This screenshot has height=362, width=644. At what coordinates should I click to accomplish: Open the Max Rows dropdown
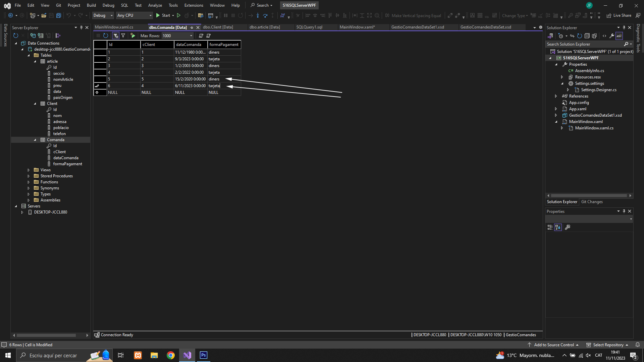coord(191,36)
